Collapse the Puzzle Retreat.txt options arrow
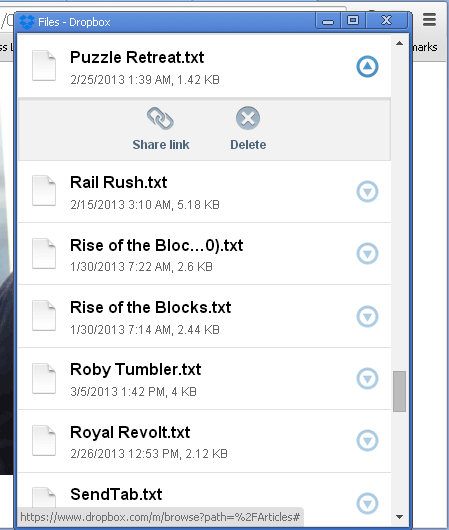This screenshot has width=449, height=530. (367, 67)
